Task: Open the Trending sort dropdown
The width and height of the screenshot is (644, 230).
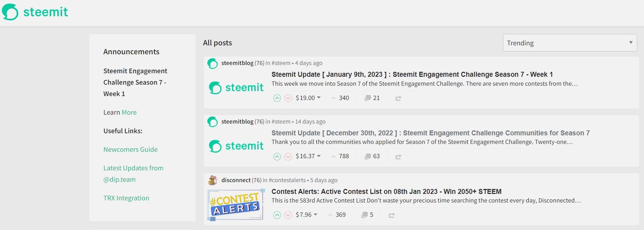Action: [x=570, y=43]
